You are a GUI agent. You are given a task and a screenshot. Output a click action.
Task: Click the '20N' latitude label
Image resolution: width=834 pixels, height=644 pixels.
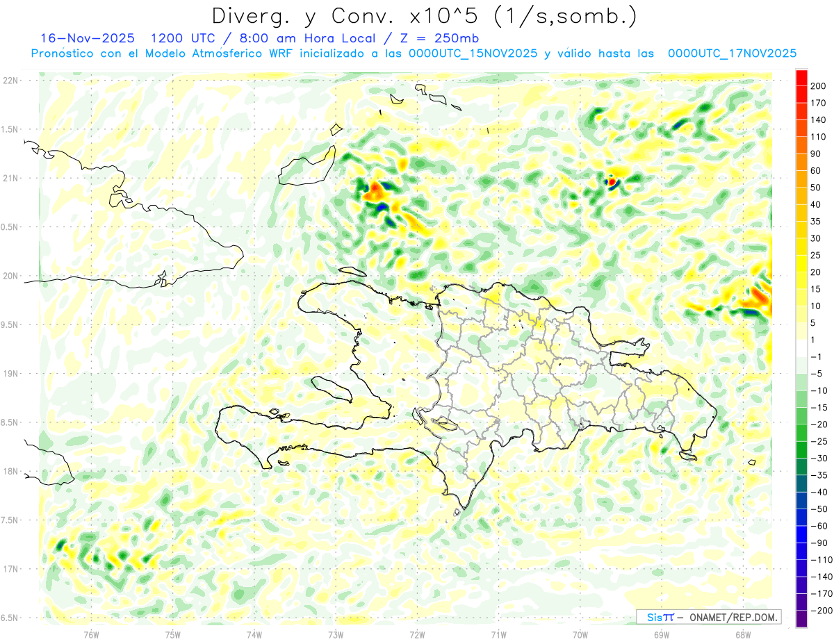point(10,276)
